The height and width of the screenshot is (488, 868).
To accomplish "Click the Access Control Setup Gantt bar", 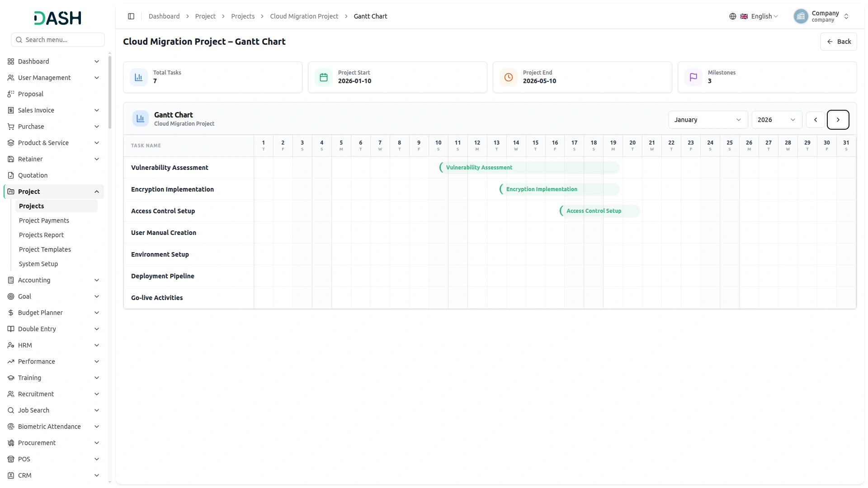I will 600,211.
